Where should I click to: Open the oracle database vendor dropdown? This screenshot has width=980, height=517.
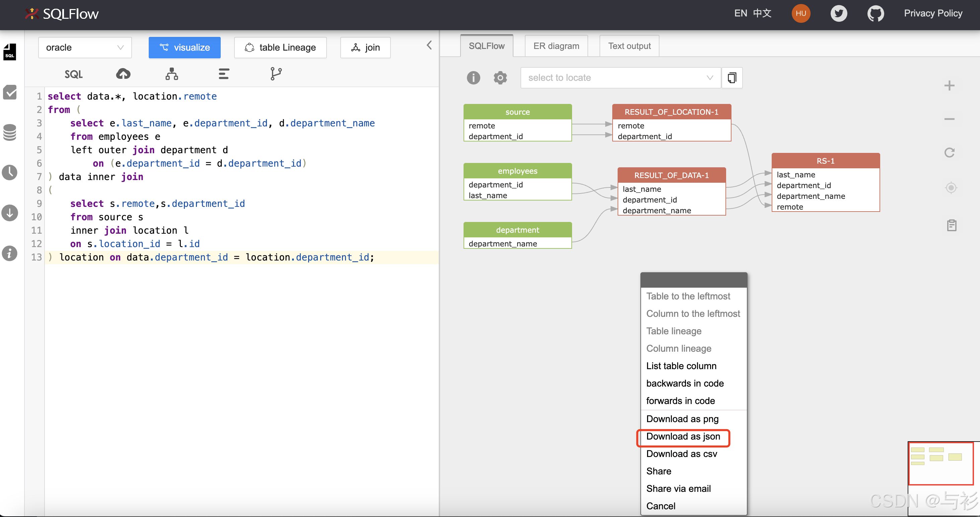[85, 48]
